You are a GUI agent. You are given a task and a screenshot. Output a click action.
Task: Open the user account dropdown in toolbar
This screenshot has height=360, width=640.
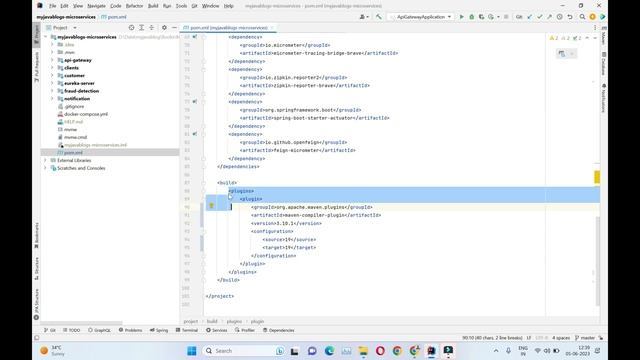coord(364,17)
